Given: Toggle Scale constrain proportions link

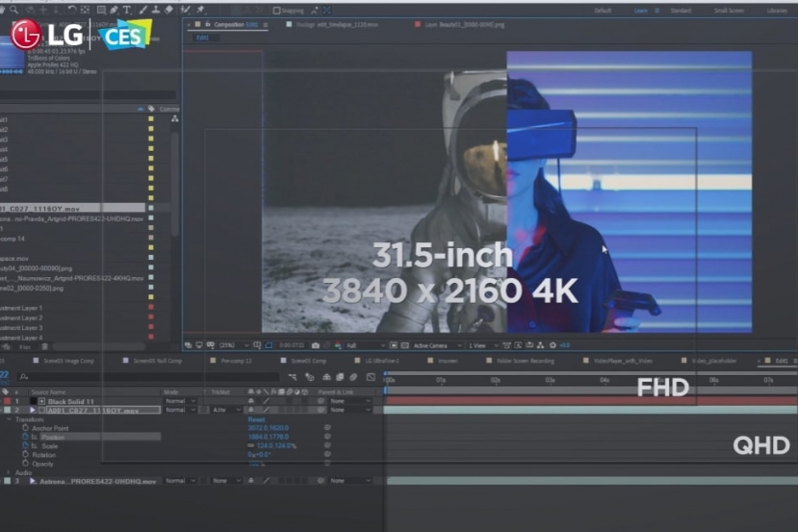Looking at the screenshot, I should click(x=251, y=445).
